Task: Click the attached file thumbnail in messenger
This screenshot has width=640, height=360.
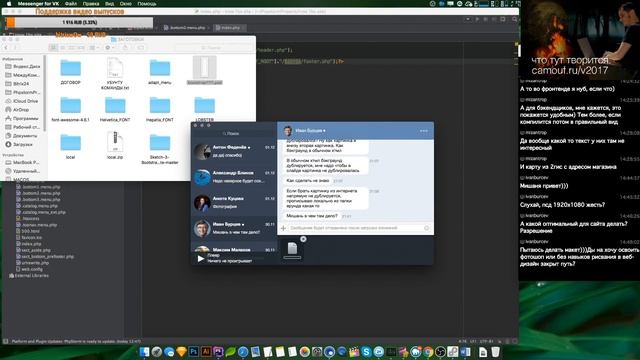Action: click(292, 249)
